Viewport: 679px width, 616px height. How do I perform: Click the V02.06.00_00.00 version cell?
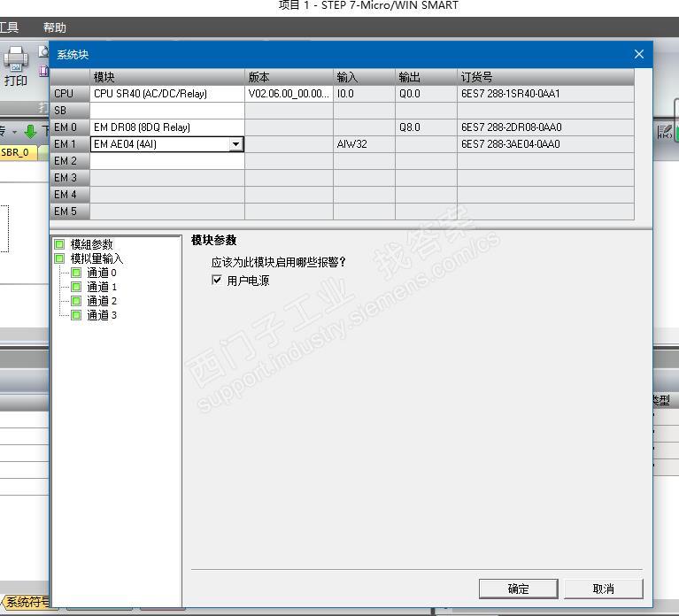289,94
